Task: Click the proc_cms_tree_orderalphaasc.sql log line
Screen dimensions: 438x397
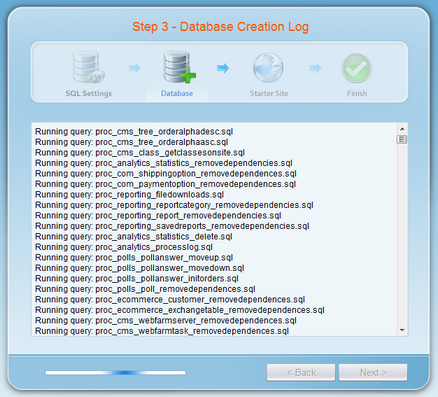Action: coord(132,142)
